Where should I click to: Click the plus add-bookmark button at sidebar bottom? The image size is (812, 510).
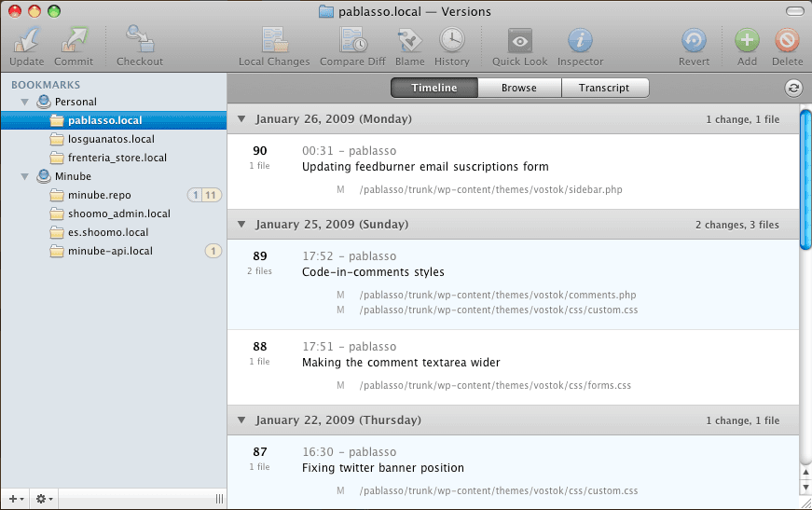point(15,499)
